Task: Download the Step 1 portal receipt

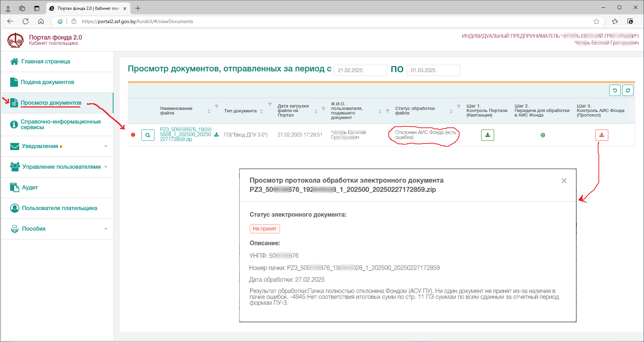Action: [487, 135]
